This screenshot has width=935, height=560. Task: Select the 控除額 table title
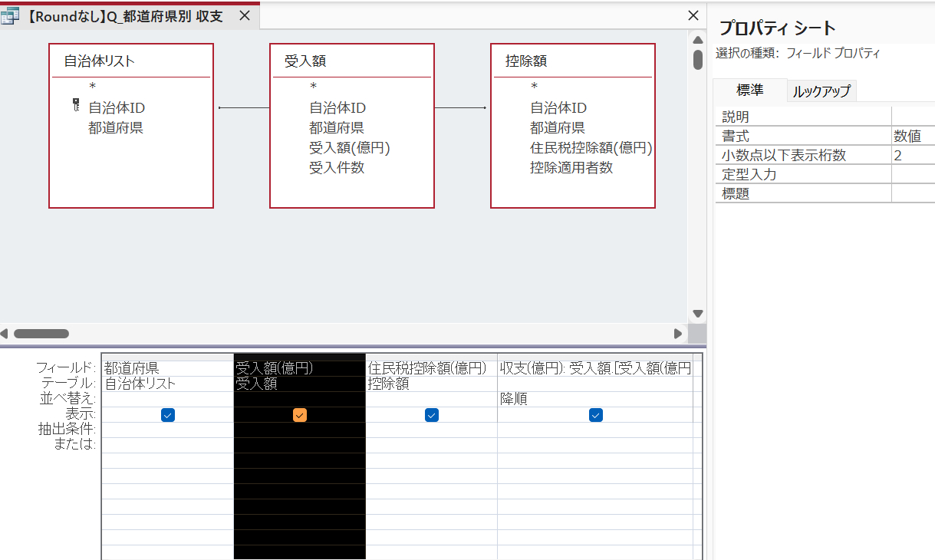coord(526,61)
